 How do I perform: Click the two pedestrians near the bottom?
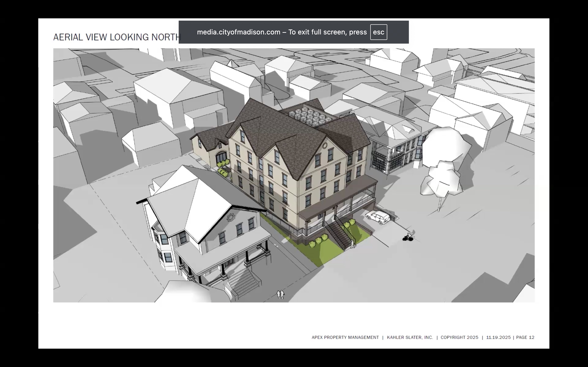coord(280,295)
